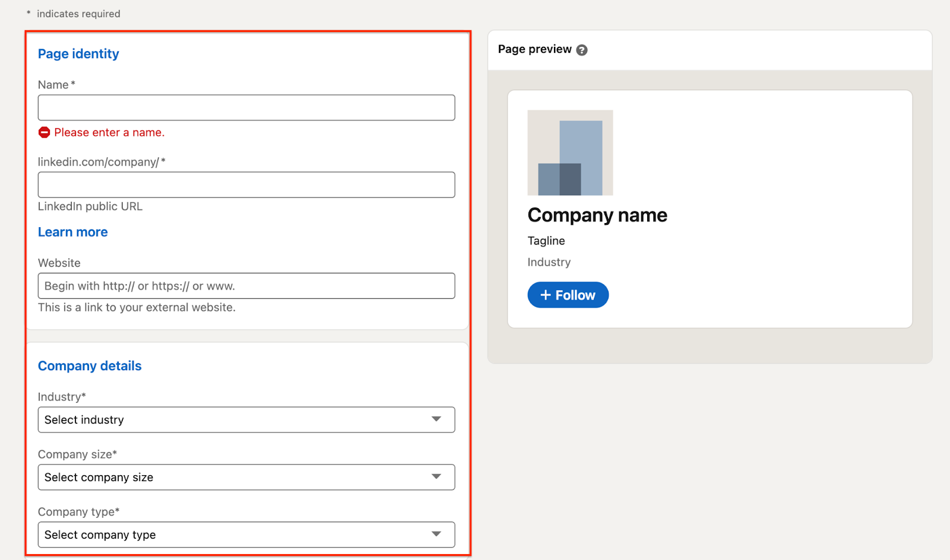The width and height of the screenshot is (950, 560).
Task: Click the company size dropdown arrow
Action: pyautogui.click(x=436, y=477)
